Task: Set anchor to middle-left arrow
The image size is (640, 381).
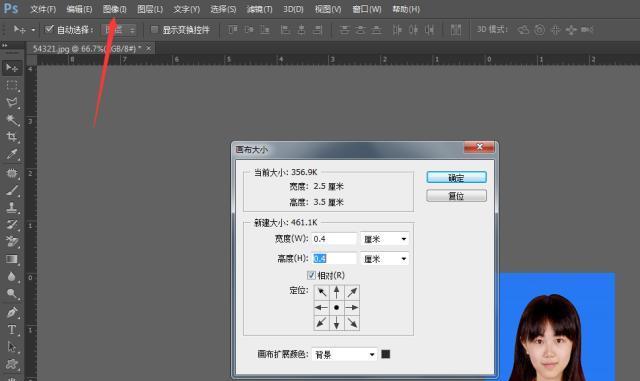Action: pos(322,307)
